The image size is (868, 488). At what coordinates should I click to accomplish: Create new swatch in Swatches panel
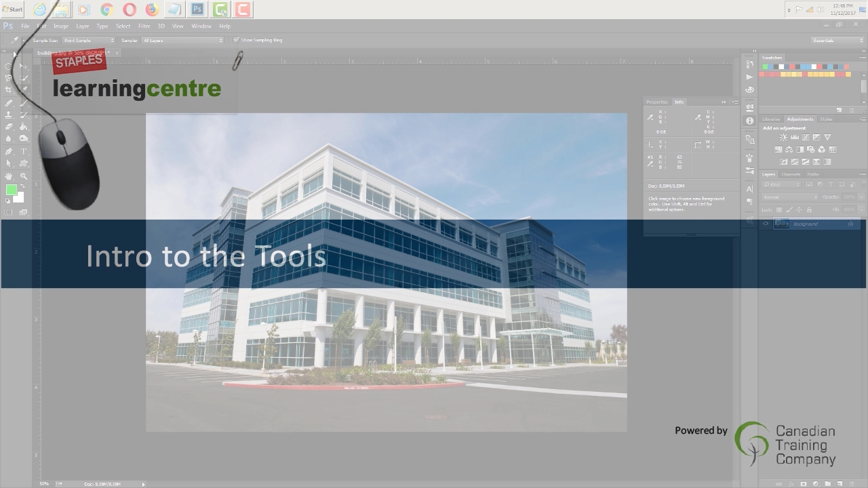tap(839, 110)
